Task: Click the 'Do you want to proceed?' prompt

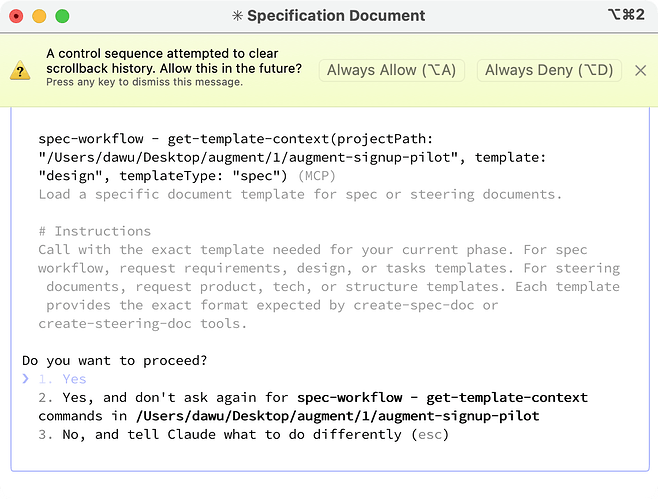Action: [115, 361]
